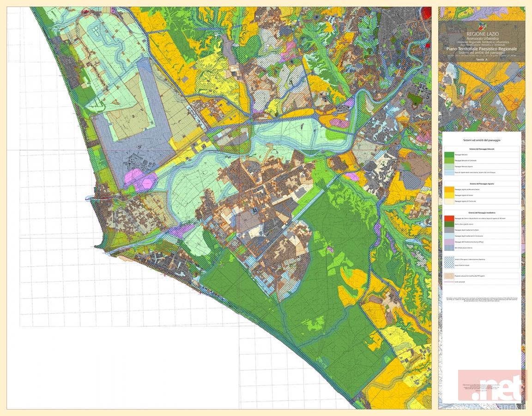The image size is (532, 416).
Task: Click the Regione Lazio emblem logo
Action: point(482,27)
